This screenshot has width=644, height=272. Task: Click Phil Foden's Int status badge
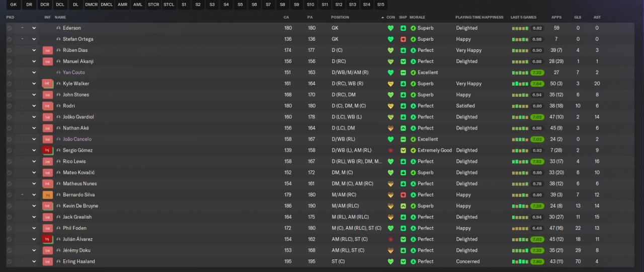click(x=48, y=228)
